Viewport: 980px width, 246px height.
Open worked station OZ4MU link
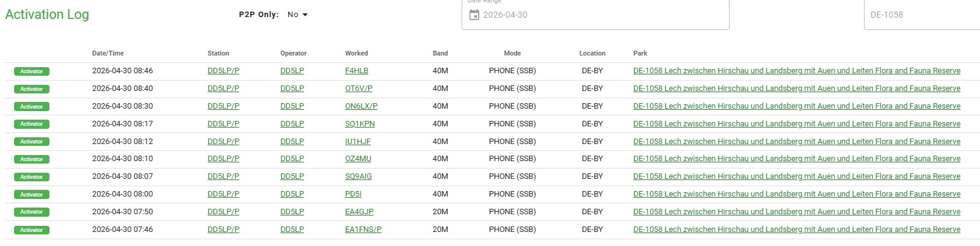pyautogui.click(x=358, y=159)
